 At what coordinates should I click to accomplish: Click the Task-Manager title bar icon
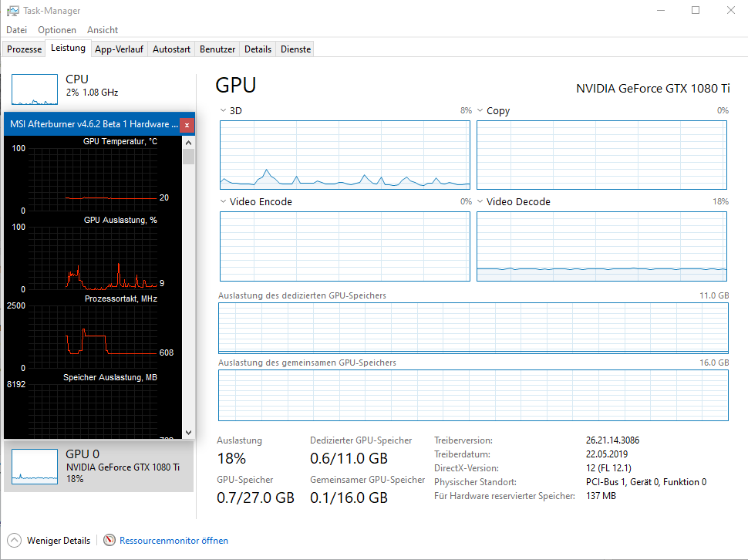point(13,11)
